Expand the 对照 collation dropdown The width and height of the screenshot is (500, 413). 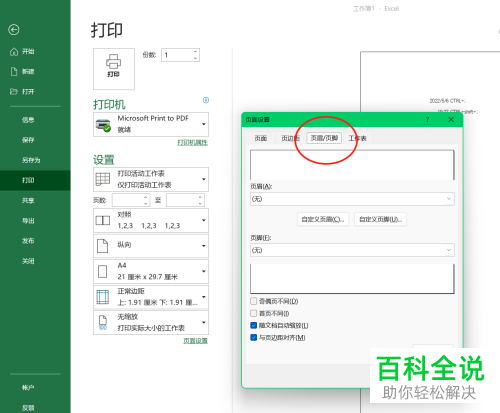tap(151, 220)
